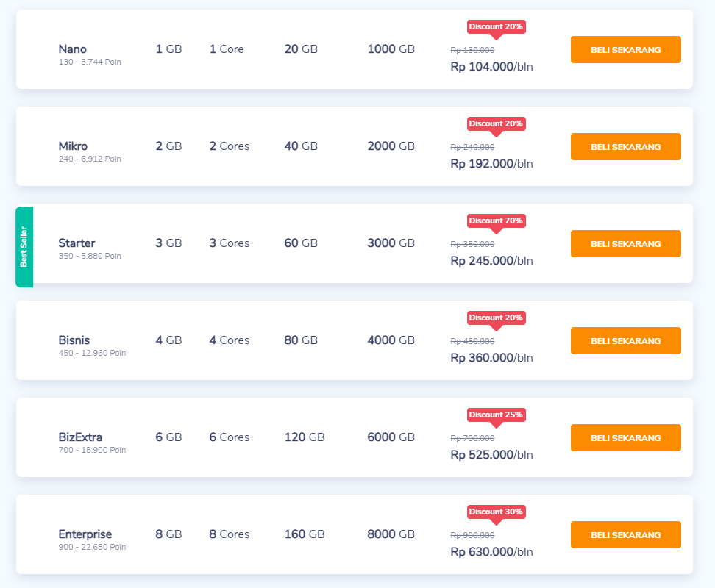This screenshot has height=588, width=715.
Task: Click the struck-through Rp 350.000 price
Action: [x=472, y=244]
